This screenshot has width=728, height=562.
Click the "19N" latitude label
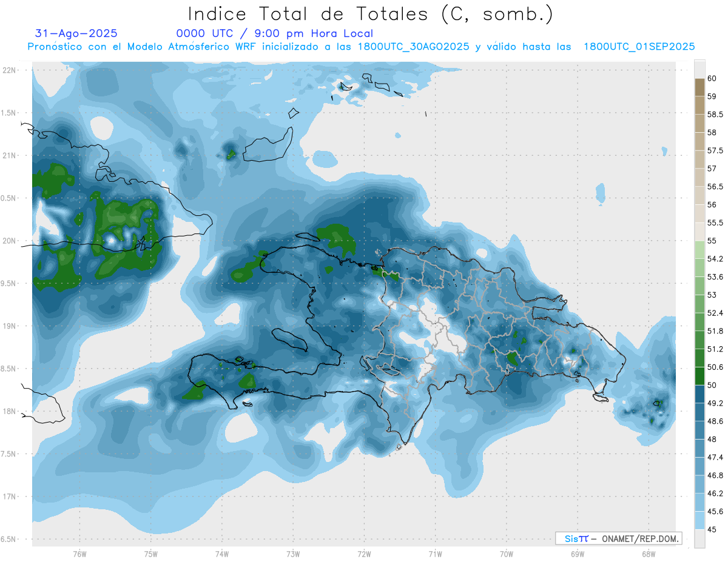point(10,326)
